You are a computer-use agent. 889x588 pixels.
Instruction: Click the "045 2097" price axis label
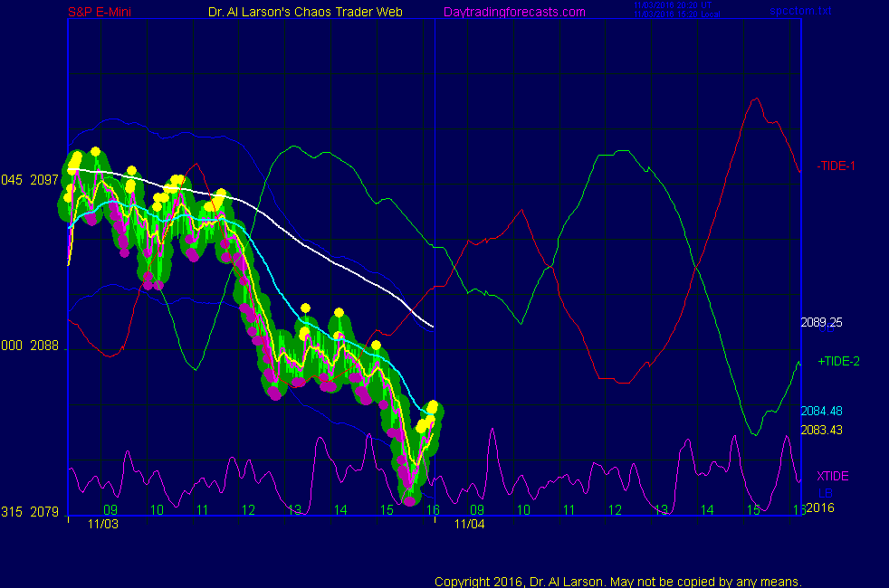point(30,180)
